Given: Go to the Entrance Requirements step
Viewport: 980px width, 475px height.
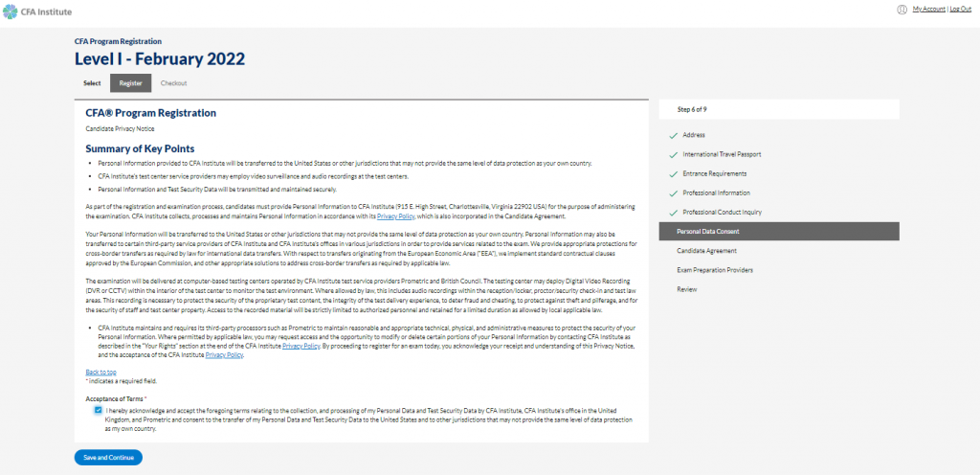Looking at the screenshot, I should click(714, 173).
